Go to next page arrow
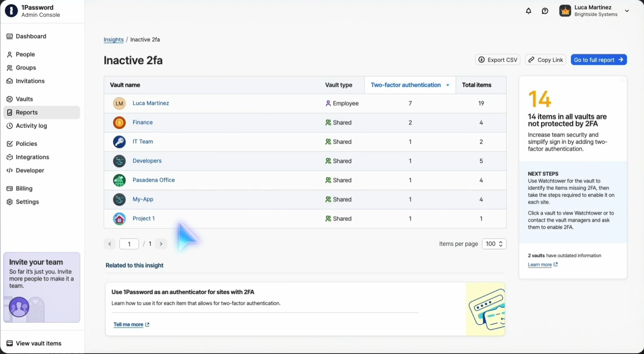The width and height of the screenshot is (644, 354). click(x=161, y=244)
